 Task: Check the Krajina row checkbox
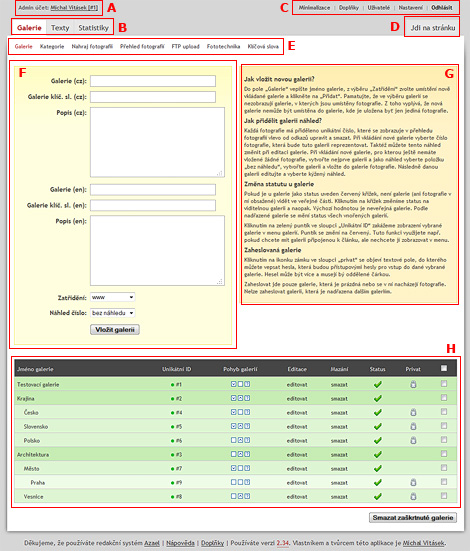click(444, 397)
